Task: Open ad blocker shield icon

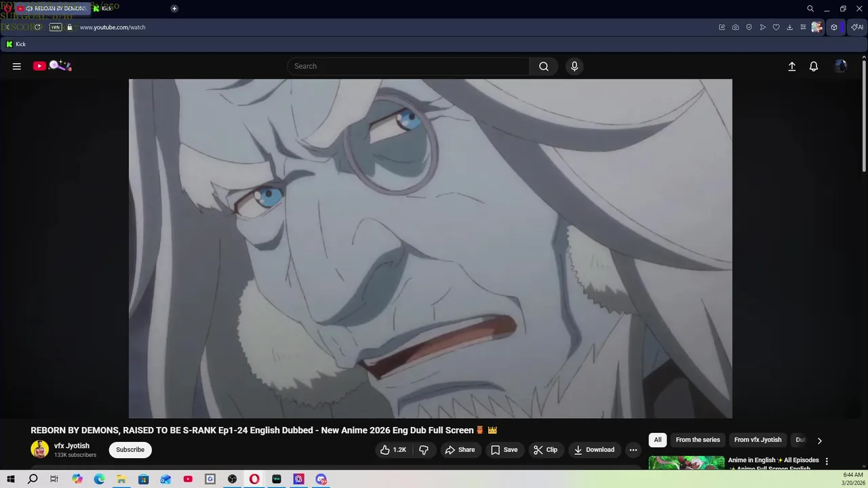Action: [x=749, y=27]
